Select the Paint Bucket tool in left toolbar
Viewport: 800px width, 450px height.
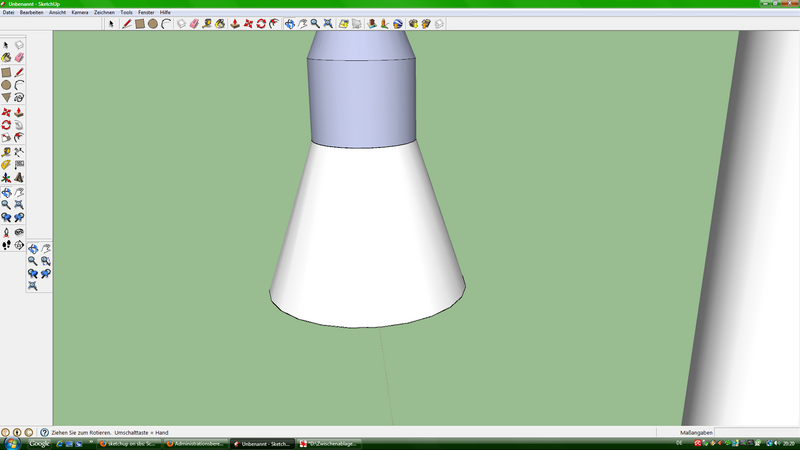[x=6, y=58]
